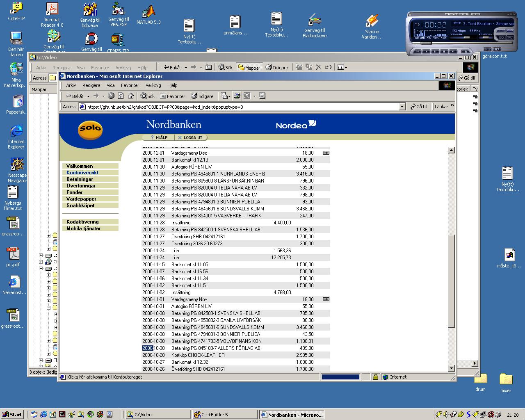Open the Sök search toolbar button
Image resolution: width=525 pixels, height=420 pixels.
(148, 96)
